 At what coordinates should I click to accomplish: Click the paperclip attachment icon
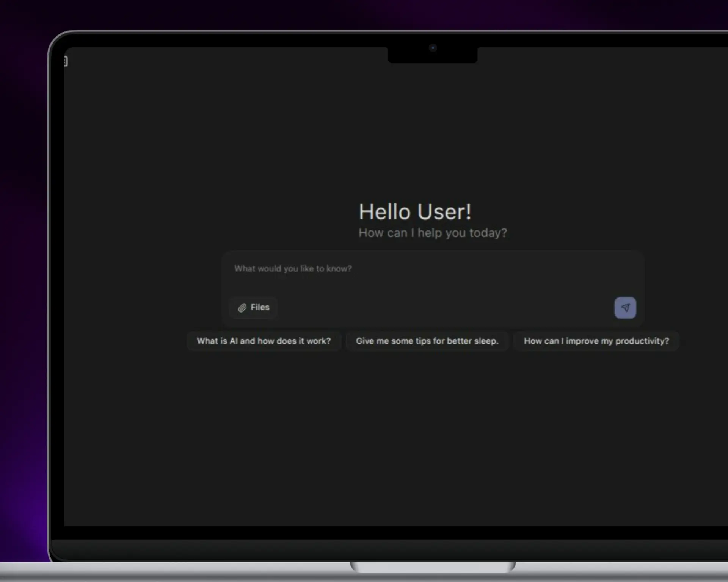pyautogui.click(x=242, y=308)
